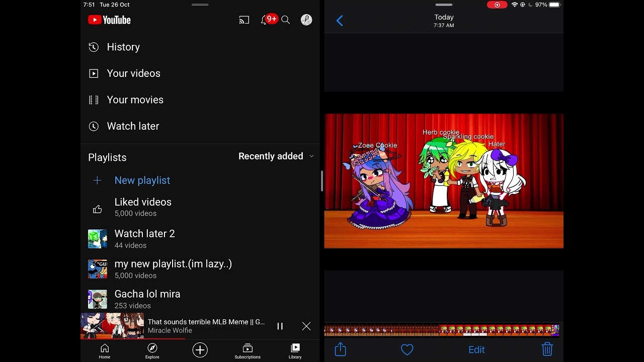The height and width of the screenshot is (362, 644).
Task: Open the YouTube logo home link
Action: (109, 20)
